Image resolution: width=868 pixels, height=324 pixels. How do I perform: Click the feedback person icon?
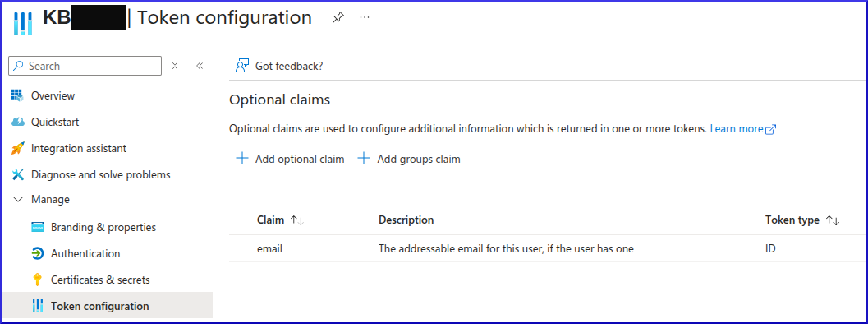(242, 66)
